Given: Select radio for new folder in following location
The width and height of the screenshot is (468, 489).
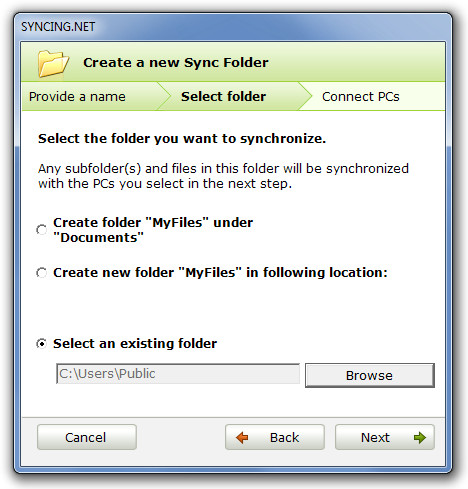Looking at the screenshot, I should pyautogui.click(x=41, y=273).
